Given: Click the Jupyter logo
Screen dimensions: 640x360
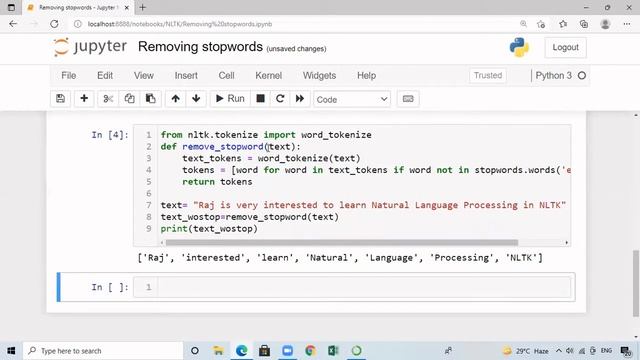Looking at the screenshot, I should (x=90, y=47).
